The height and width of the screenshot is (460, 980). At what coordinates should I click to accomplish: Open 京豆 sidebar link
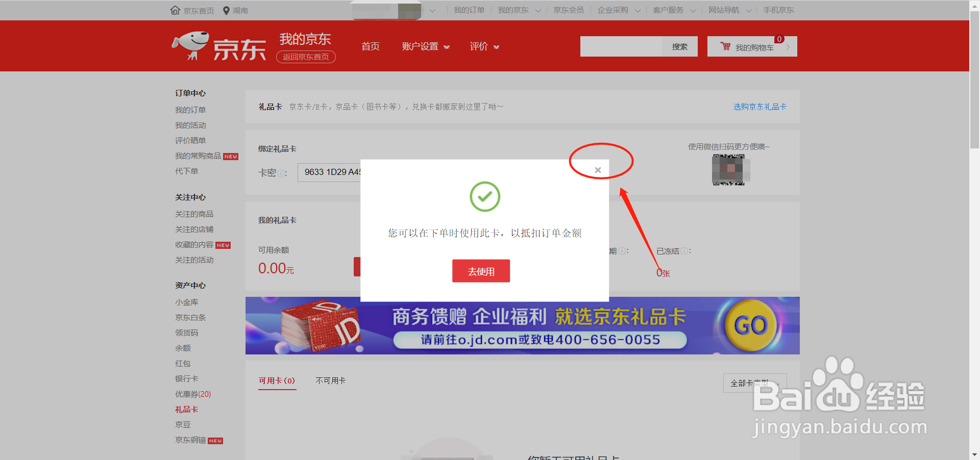tap(183, 425)
